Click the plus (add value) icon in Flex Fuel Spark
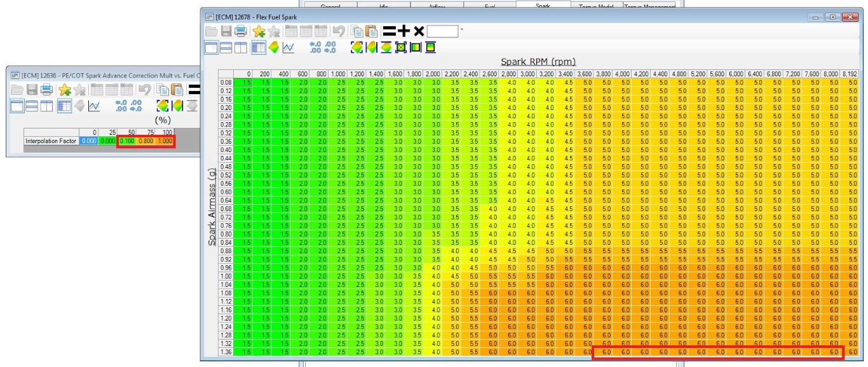The height and width of the screenshot is (367, 868). coord(404,31)
